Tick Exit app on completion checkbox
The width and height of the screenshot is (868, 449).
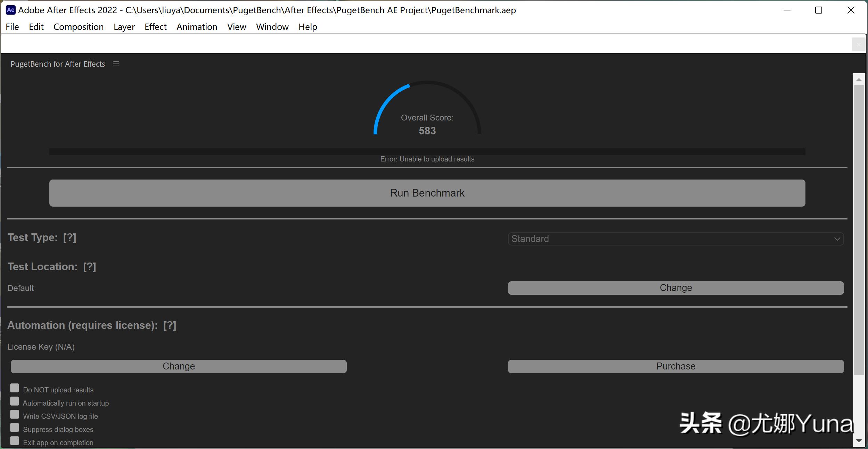pos(15,441)
